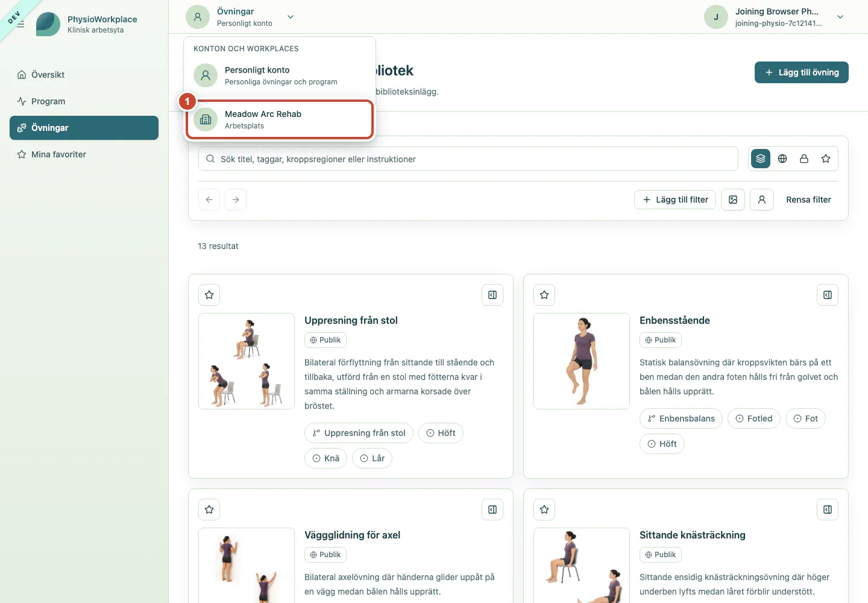
Task: Toggle the public globe filter
Action: coord(782,159)
